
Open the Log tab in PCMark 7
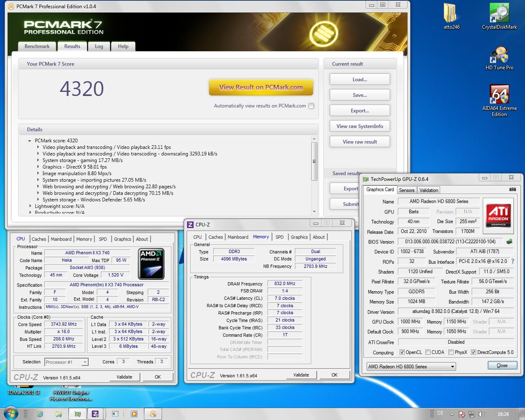99,46
